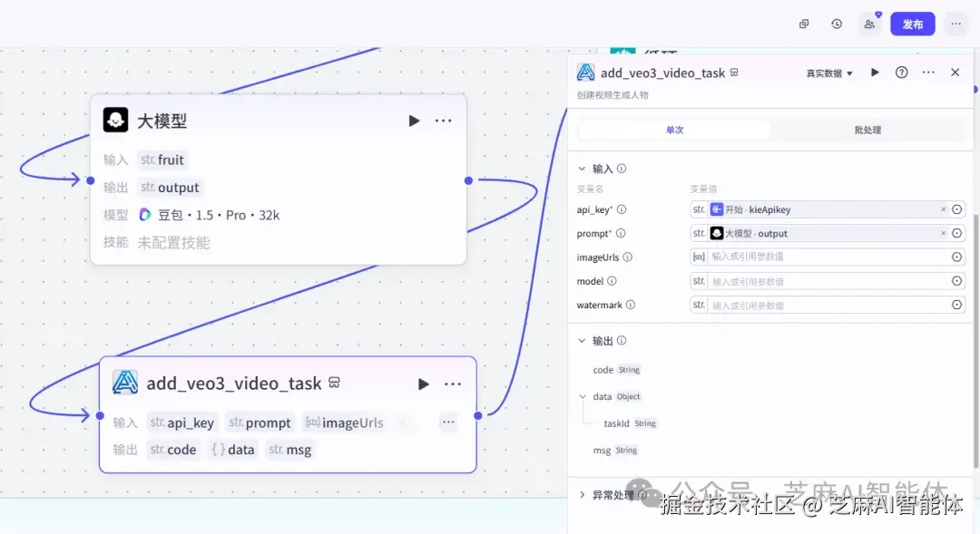This screenshot has width=980, height=534.
Task: Click the watermark value input field
Action: (x=828, y=305)
